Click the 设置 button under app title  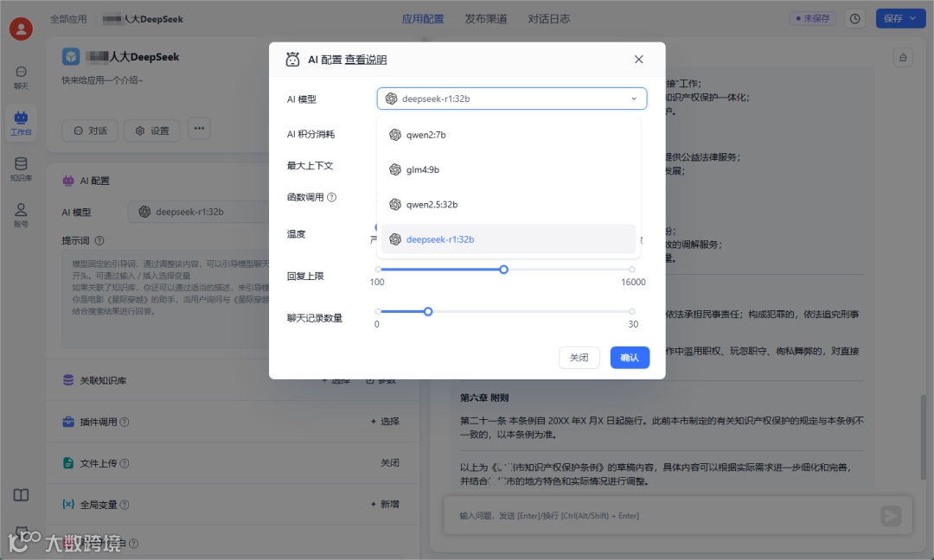pos(152,130)
